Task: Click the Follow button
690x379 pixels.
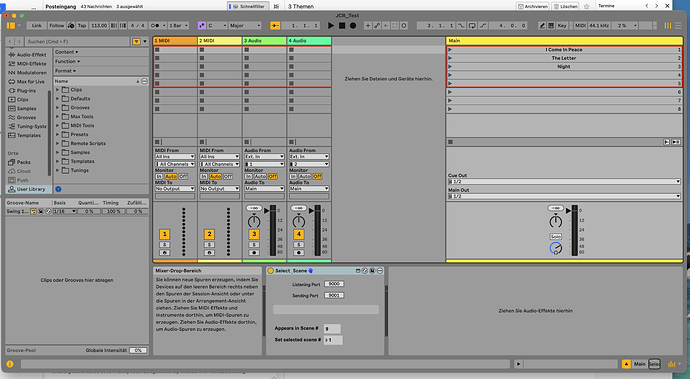Action: 57,26
